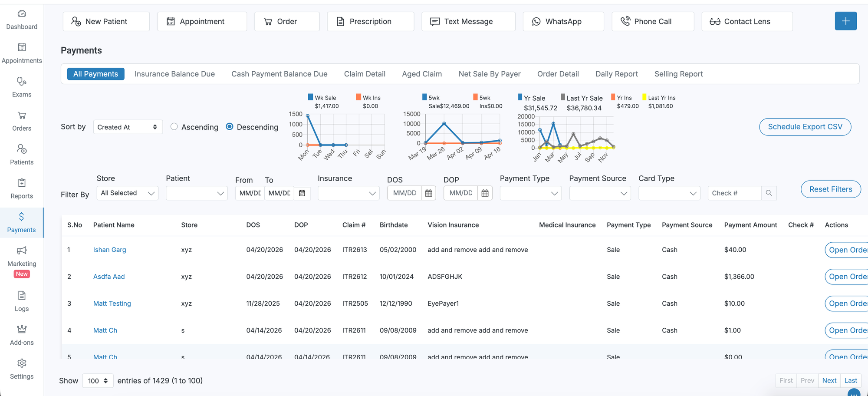
Task: Open the Dashboard sidebar icon
Action: tap(22, 14)
